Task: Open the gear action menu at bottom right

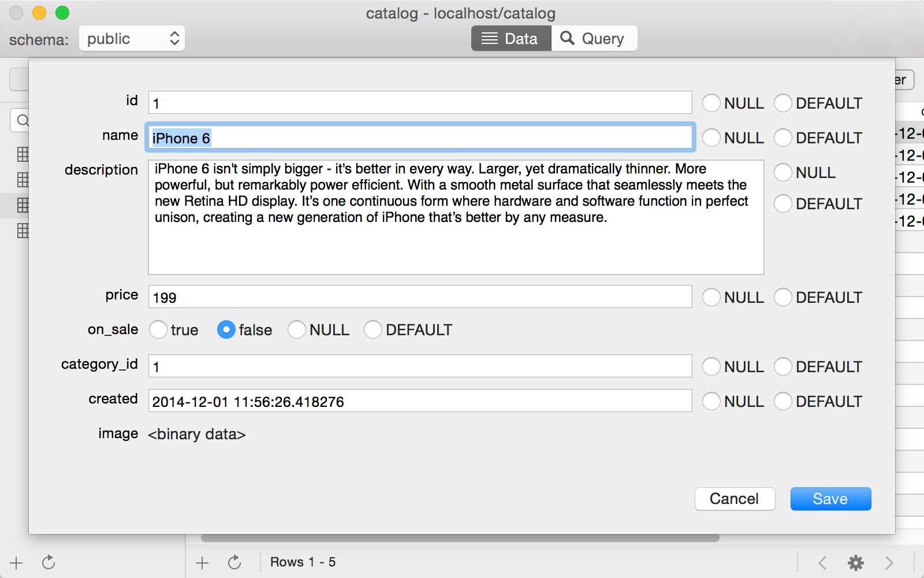Action: [x=856, y=562]
